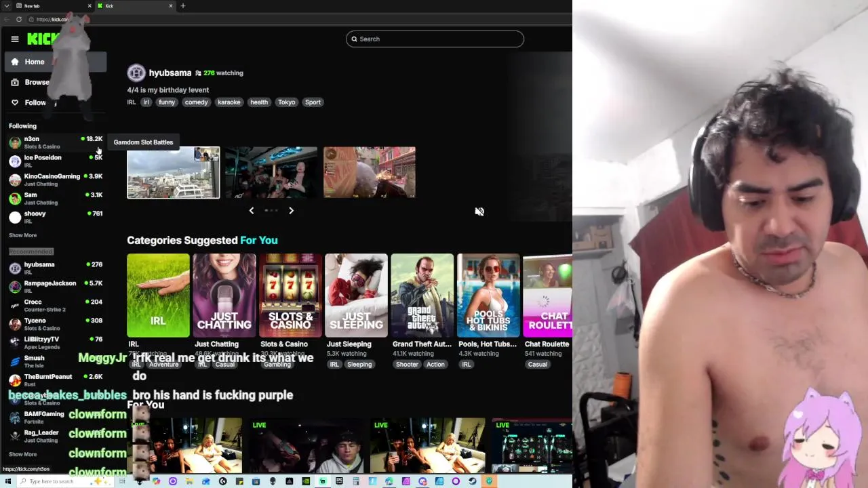
Task: Open the IRL category card
Action: [158, 296]
